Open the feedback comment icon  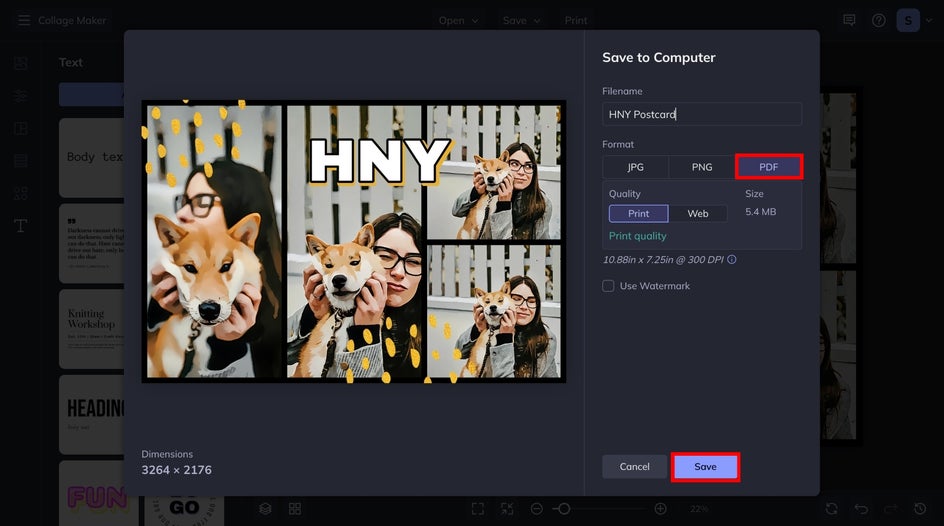[849, 20]
